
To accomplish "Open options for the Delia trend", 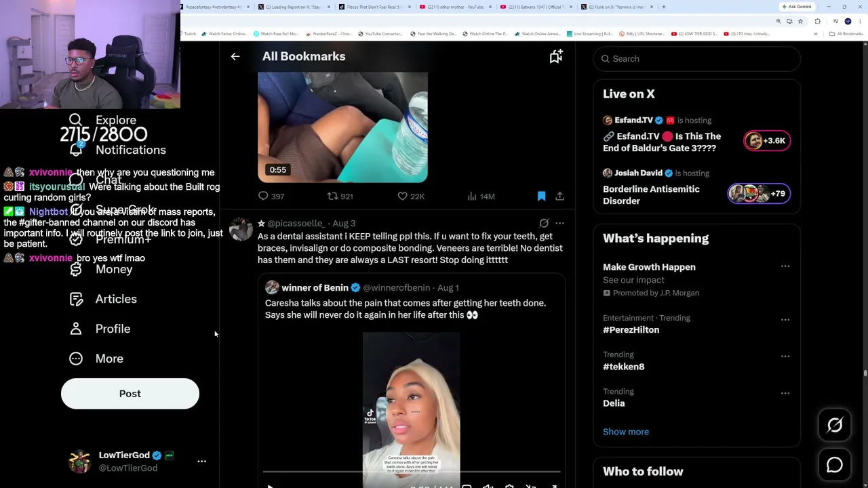I will click(x=785, y=393).
